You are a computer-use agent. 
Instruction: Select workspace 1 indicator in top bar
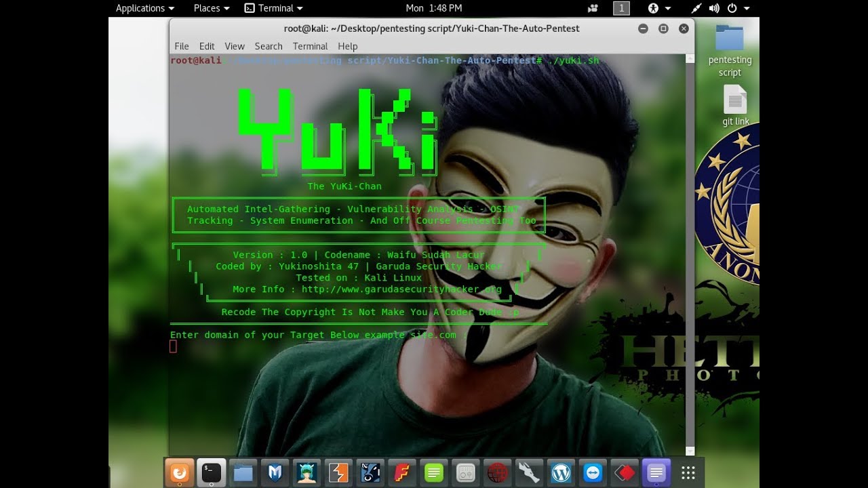click(621, 8)
